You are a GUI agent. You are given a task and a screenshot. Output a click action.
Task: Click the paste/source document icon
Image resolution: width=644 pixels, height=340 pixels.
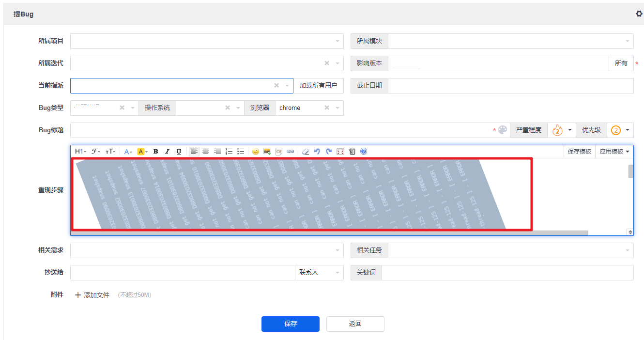pos(352,152)
